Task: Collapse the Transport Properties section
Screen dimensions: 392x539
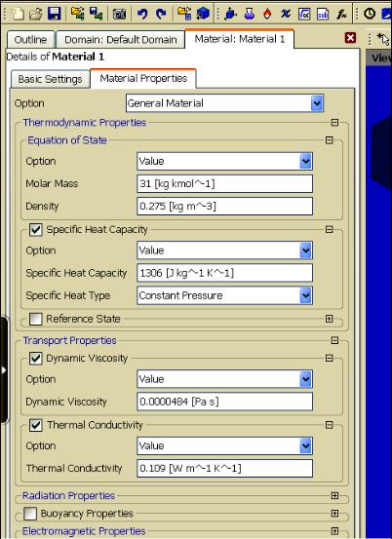Action: click(334, 341)
